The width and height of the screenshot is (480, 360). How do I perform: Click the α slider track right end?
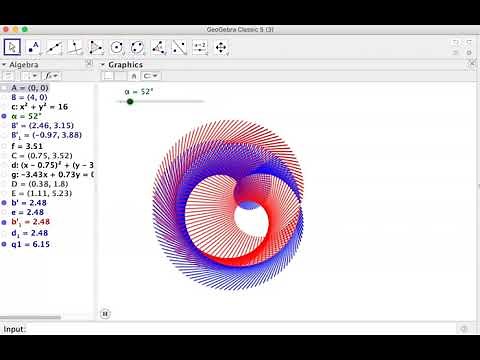click(x=202, y=101)
